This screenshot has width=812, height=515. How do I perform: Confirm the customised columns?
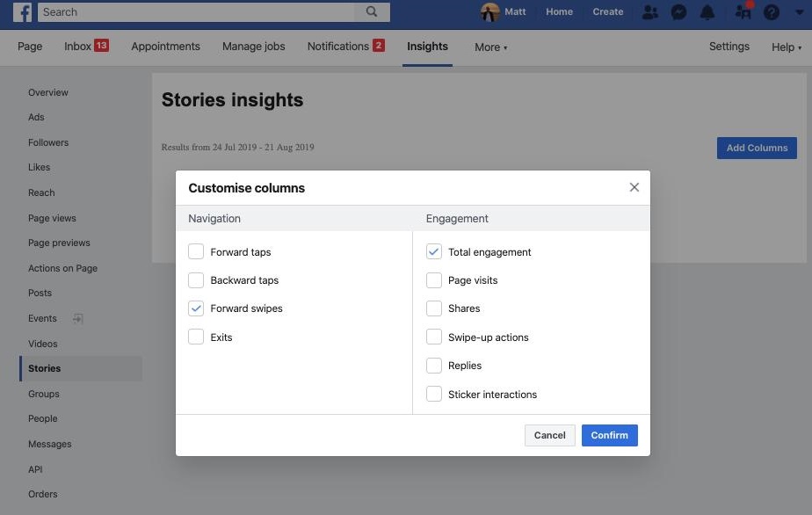(x=609, y=435)
